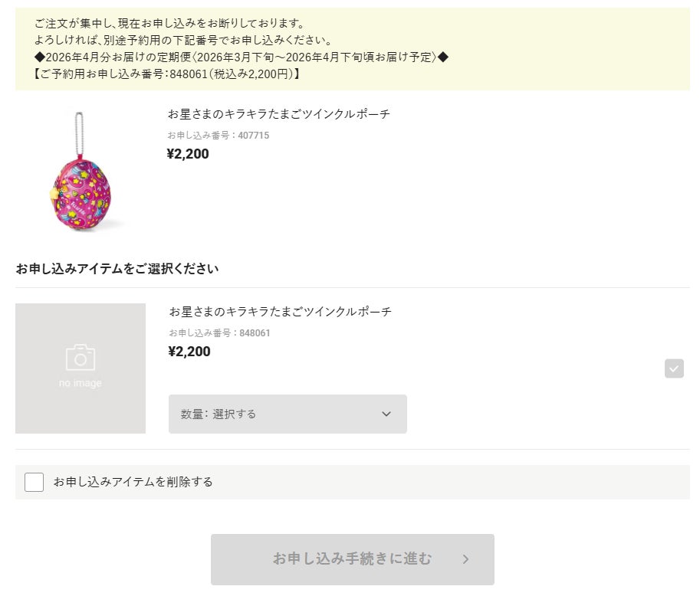Click the お申し込み番号：407715 text
The height and width of the screenshot is (596, 700).
(219, 136)
